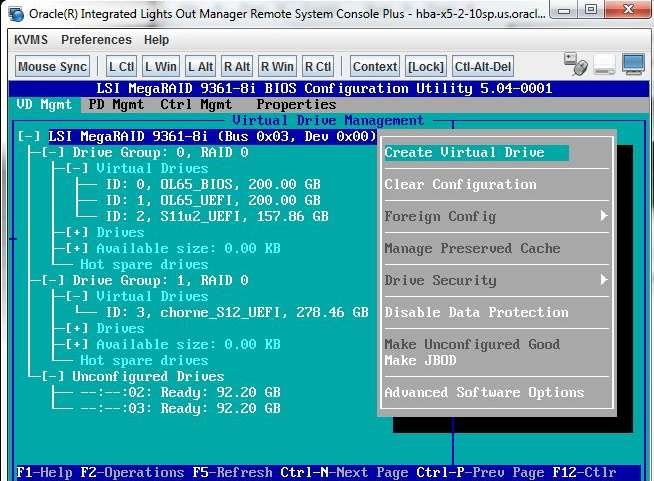Expand Drives under Drive Group 1
Image resolution: width=654 pixels, height=481 pixels.
pyautogui.click(x=77, y=328)
